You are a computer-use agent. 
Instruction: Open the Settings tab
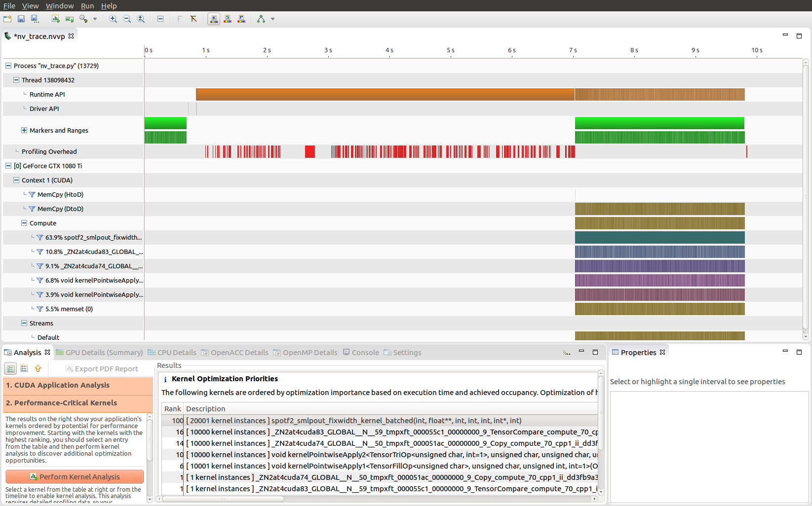point(402,353)
